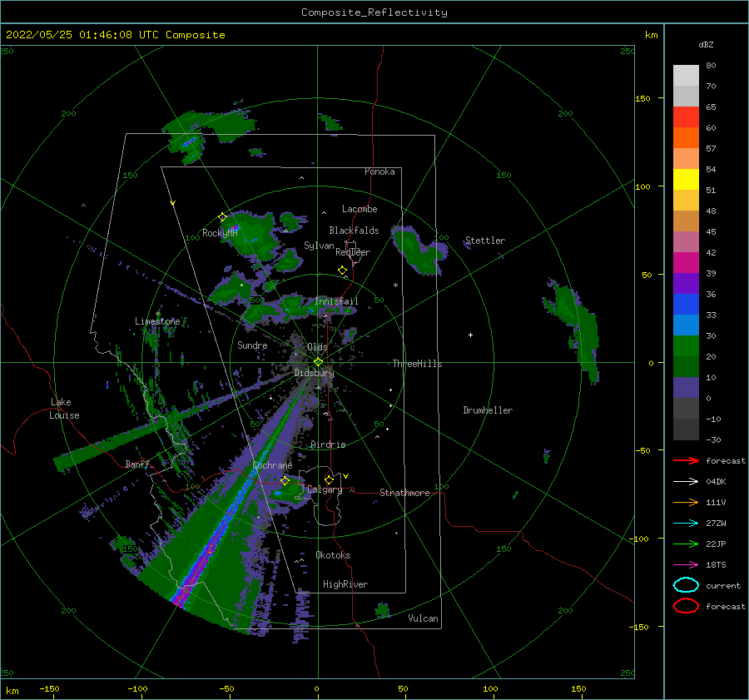Select the Lacombe label on the map
The image size is (749, 700).
tap(360, 209)
